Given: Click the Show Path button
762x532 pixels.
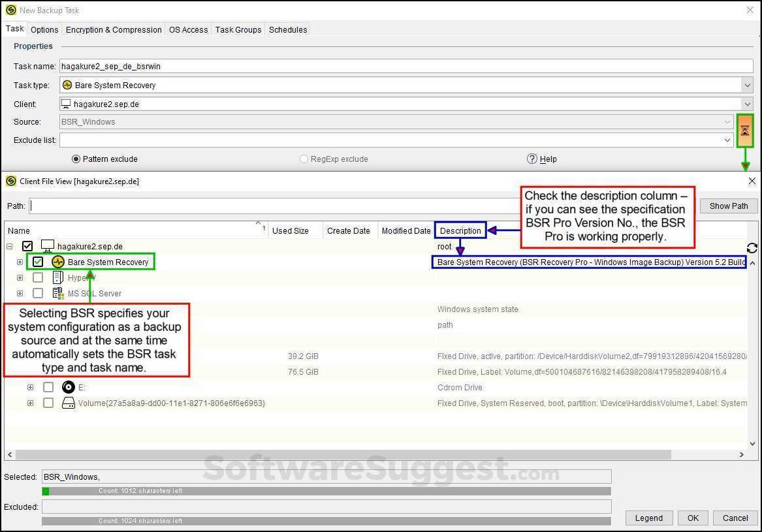Looking at the screenshot, I should pyautogui.click(x=728, y=206).
